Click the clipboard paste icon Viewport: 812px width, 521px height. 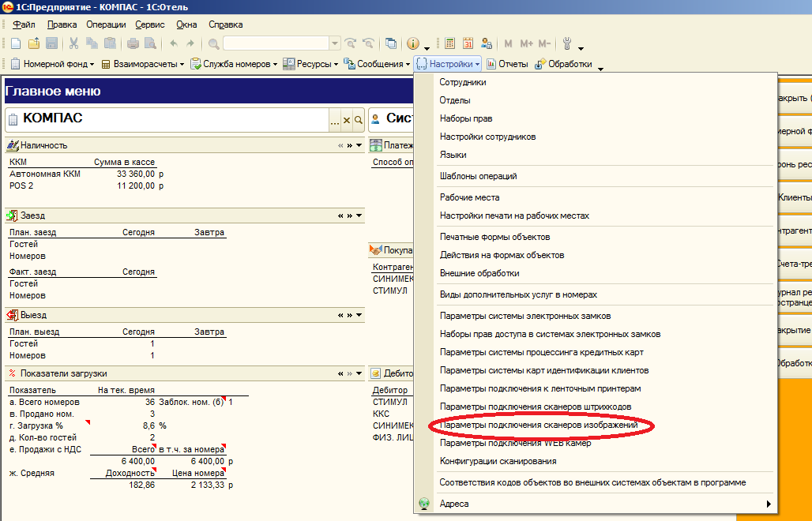pyautogui.click(x=110, y=44)
